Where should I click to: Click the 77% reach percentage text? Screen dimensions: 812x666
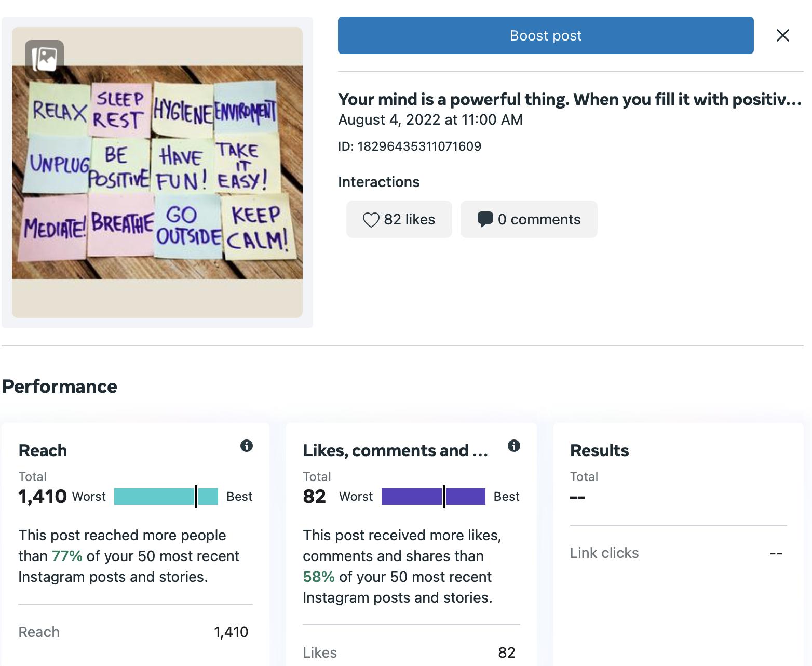click(67, 556)
